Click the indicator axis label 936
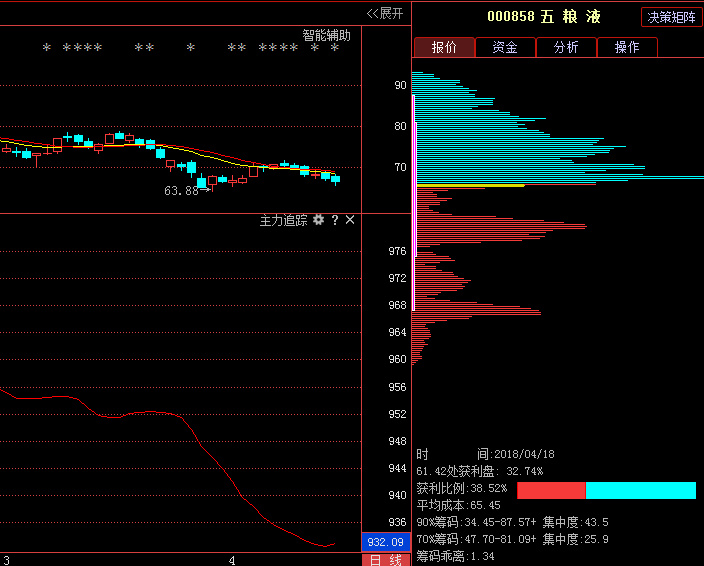This screenshot has width=704, height=566. pos(397,522)
